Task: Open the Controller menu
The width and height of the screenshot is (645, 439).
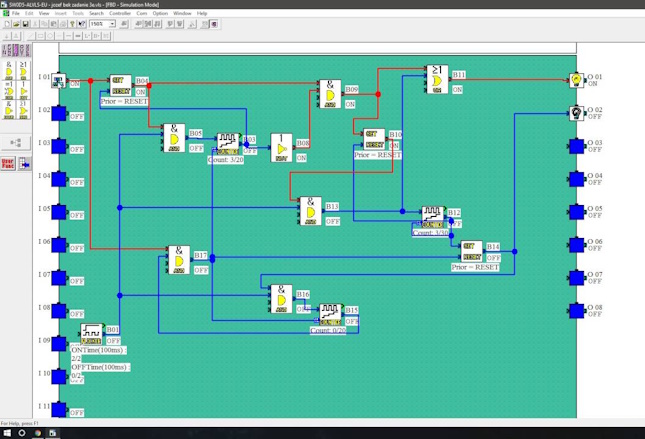Action: pyautogui.click(x=120, y=13)
